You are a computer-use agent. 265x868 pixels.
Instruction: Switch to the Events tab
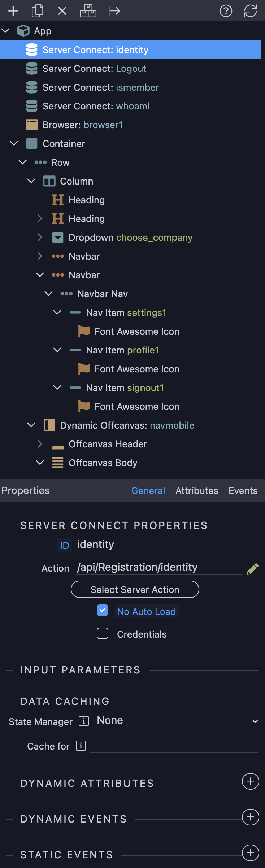point(243,491)
